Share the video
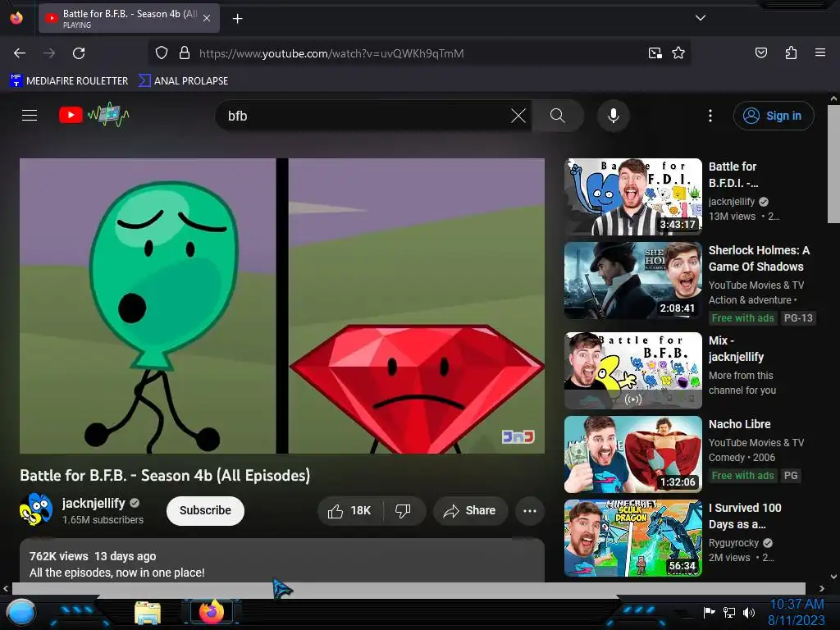The image size is (840, 630). [x=470, y=510]
